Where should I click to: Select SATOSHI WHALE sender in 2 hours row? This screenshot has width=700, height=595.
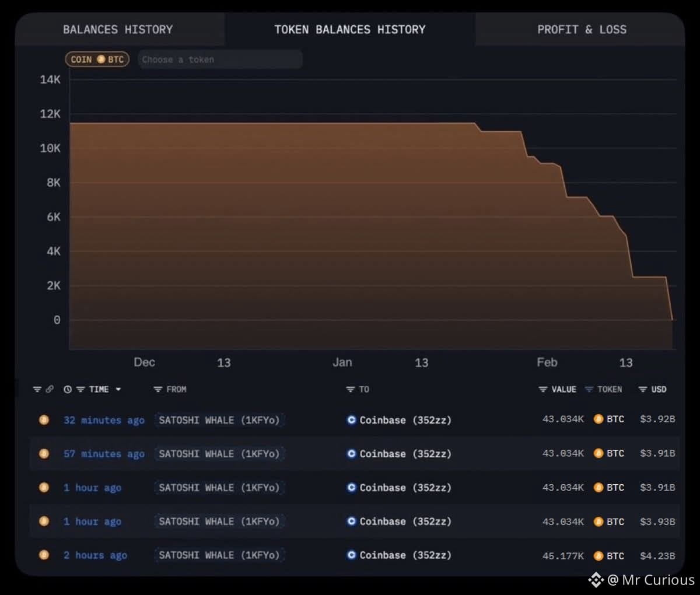pyautogui.click(x=219, y=555)
